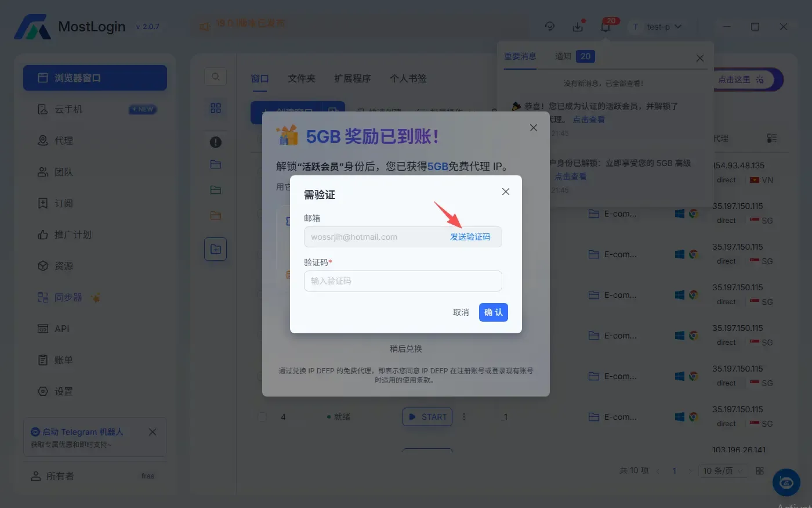Click the 同步器 sidebar icon
The width and height of the screenshot is (812, 508).
(x=43, y=297)
